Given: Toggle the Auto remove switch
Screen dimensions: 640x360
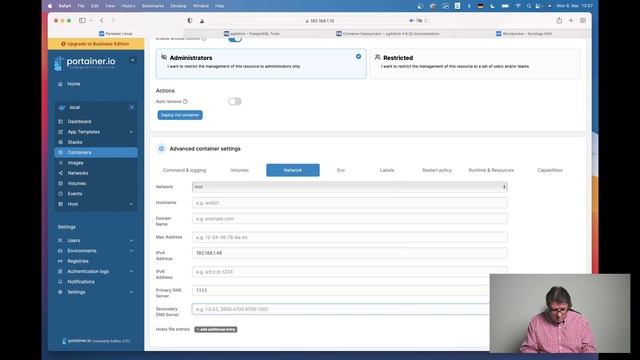Looking at the screenshot, I should pos(235,101).
